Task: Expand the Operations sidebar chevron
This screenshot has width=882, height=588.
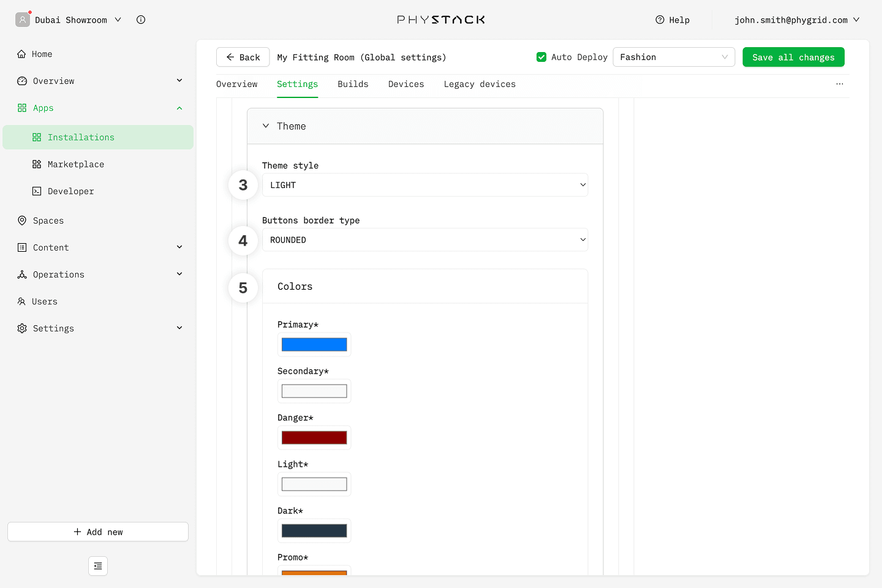Action: tap(179, 274)
